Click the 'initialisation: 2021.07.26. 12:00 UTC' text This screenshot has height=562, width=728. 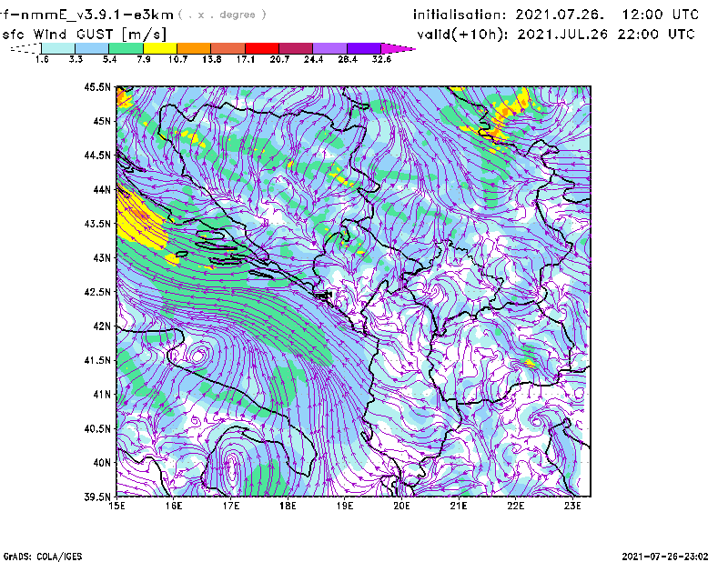click(x=556, y=15)
